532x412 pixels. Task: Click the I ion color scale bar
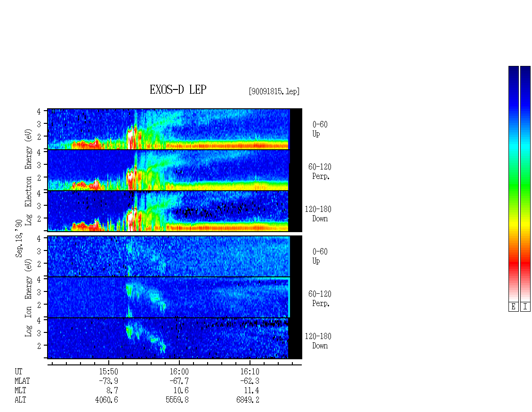tap(525, 184)
